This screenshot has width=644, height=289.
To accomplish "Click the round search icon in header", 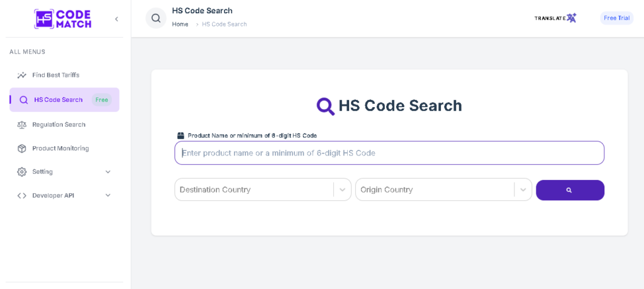I will point(156,18).
